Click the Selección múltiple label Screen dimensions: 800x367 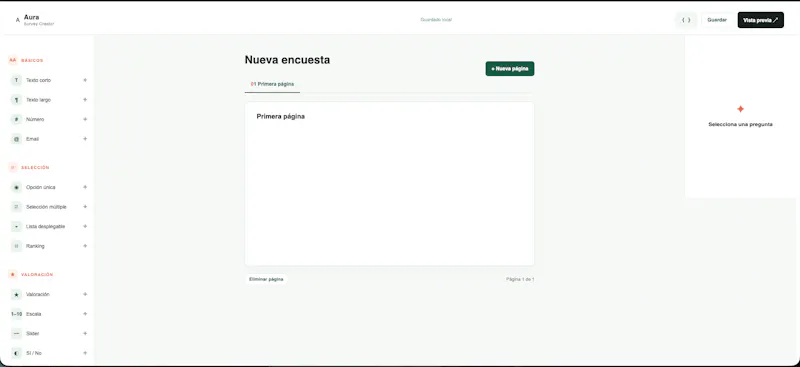tap(46, 207)
